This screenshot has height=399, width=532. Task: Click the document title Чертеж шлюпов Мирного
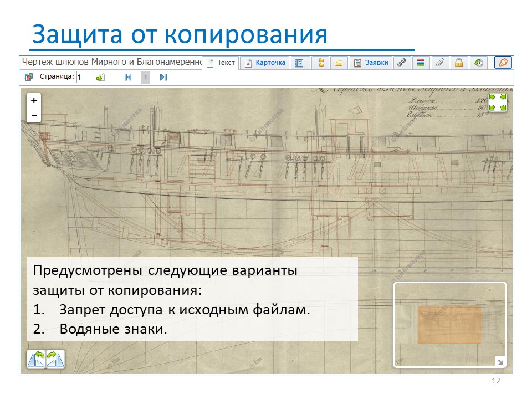point(112,62)
